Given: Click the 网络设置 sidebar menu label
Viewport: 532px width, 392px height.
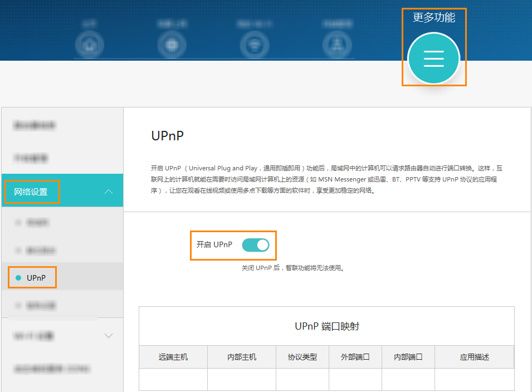Looking at the screenshot, I should [31, 192].
